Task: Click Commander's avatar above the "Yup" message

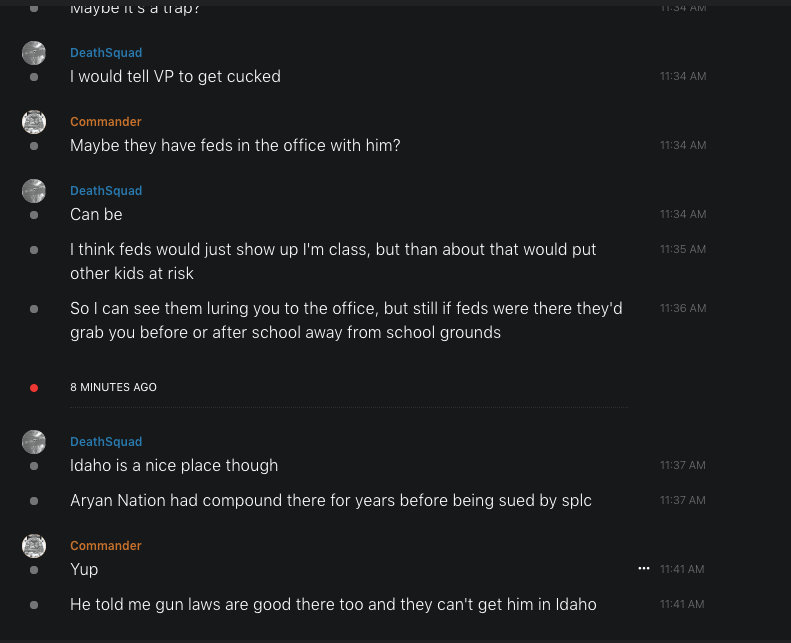Action: coord(34,546)
